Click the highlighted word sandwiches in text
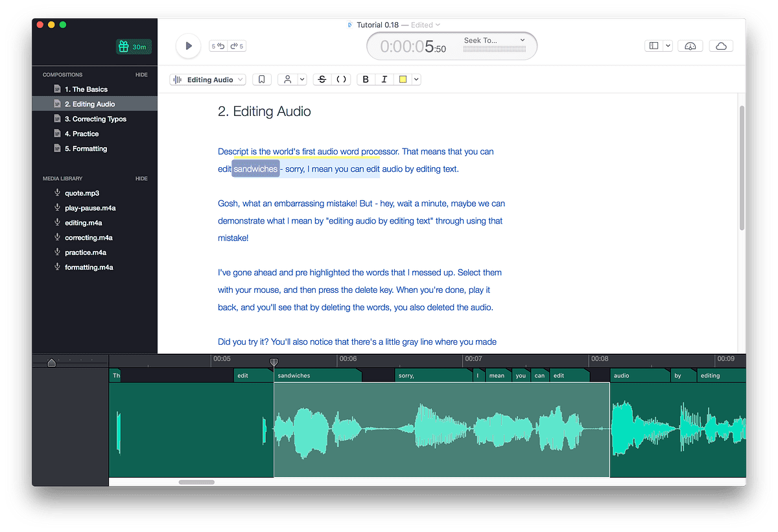778x532 pixels. [255, 168]
